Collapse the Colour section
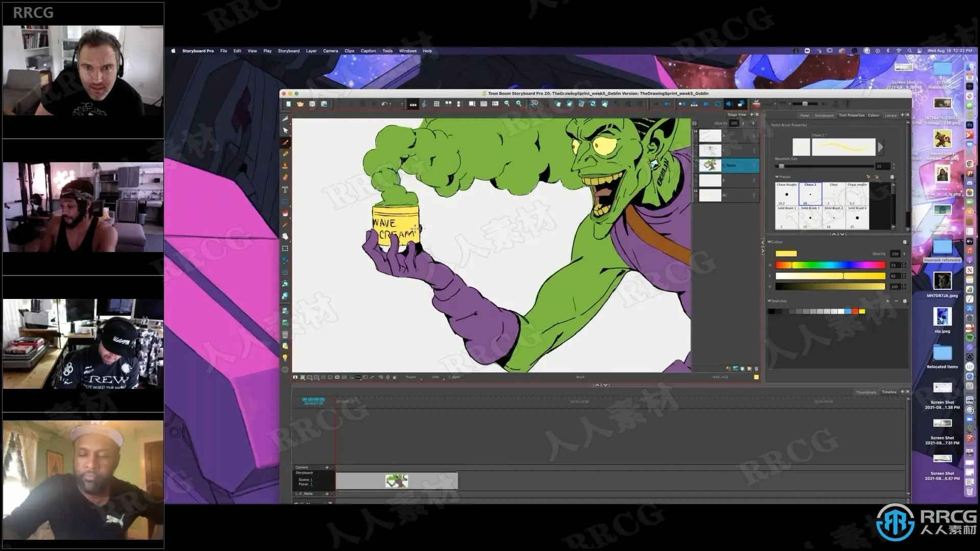 click(x=770, y=242)
